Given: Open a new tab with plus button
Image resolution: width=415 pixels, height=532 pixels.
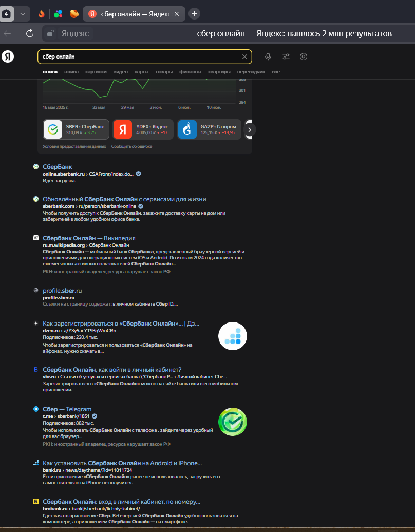Looking at the screenshot, I should tap(194, 14).
